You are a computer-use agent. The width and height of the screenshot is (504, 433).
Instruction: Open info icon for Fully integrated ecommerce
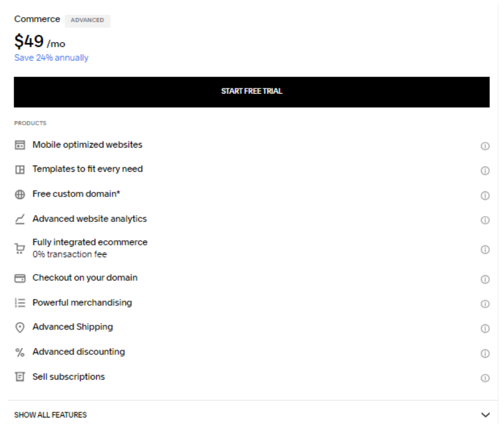(x=485, y=250)
